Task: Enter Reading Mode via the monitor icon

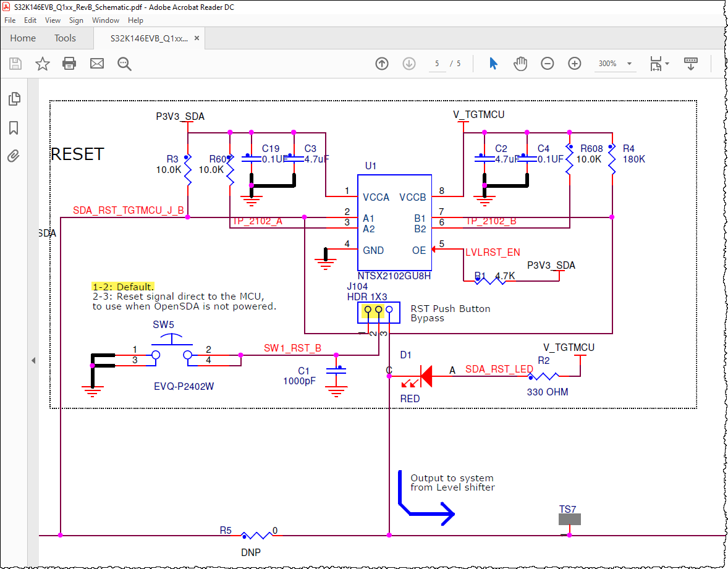Action: [691, 63]
